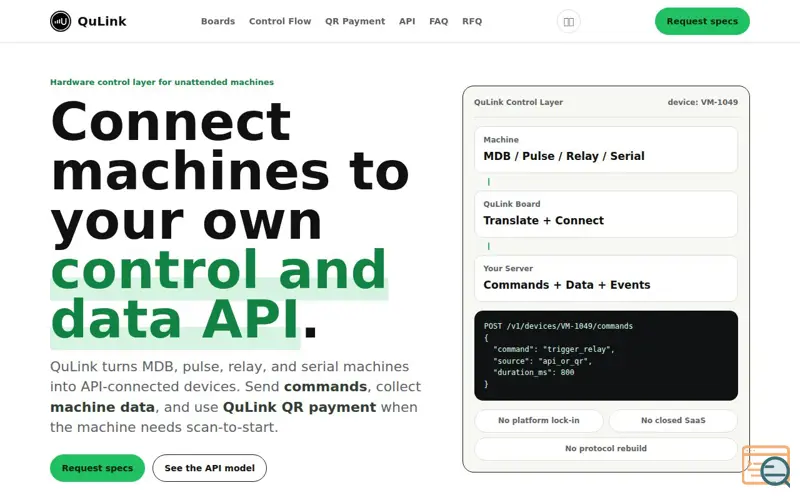
Task: Open the language toggle icon in header
Action: point(568,21)
